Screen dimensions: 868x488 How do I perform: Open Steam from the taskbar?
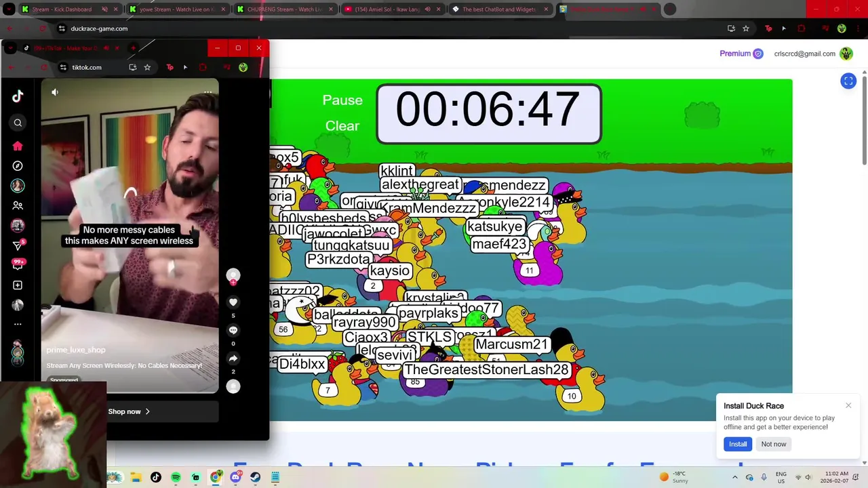click(255, 477)
